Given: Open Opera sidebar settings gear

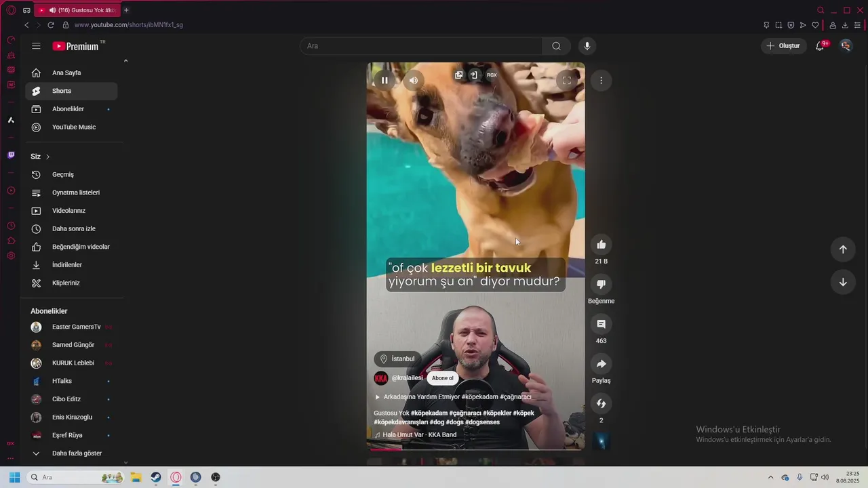Looking at the screenshot, I should [x=11, y=256].
